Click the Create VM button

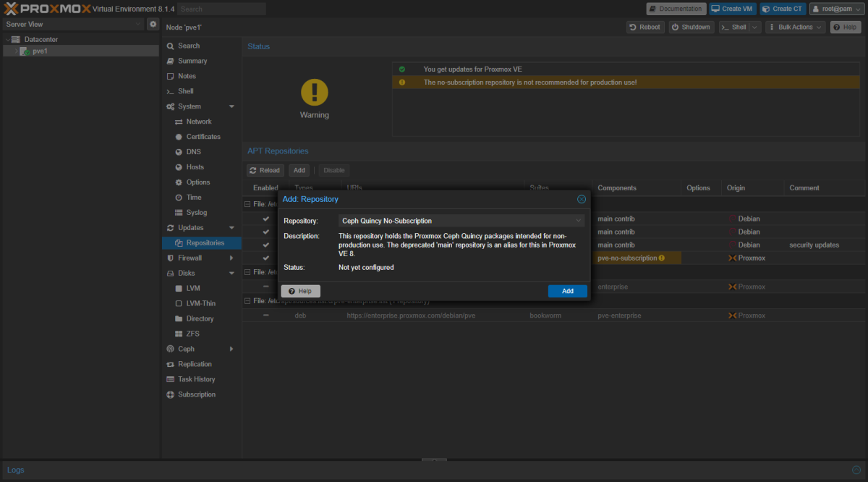(732, 9)
